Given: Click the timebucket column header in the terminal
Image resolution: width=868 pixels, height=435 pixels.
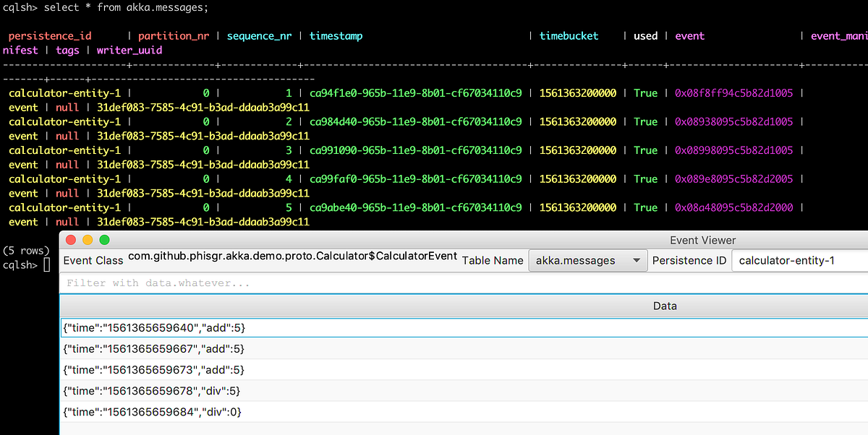Looking at the screenshot, I should tap(569, 35).
